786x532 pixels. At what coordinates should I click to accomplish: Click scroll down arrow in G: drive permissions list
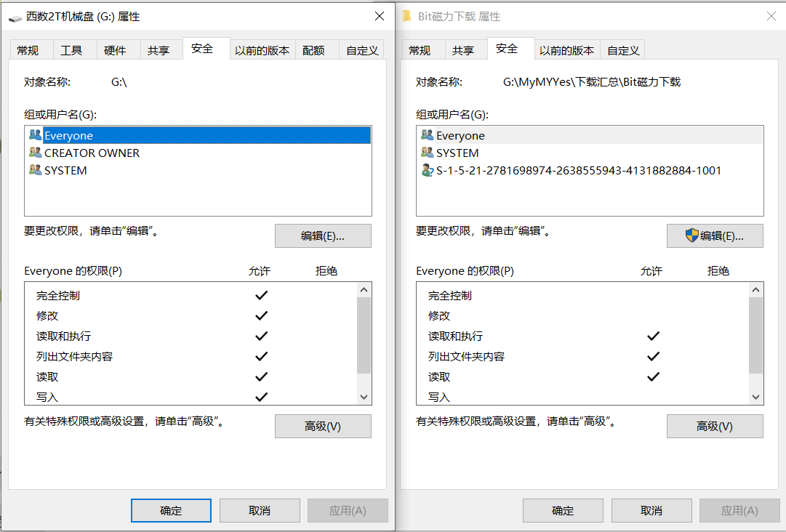click(364, 398)
